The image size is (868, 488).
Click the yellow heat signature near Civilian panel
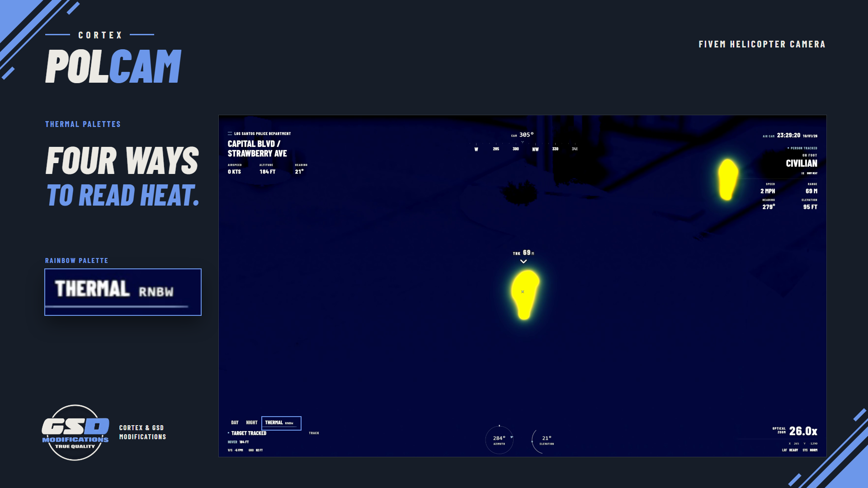coord(728,179)
